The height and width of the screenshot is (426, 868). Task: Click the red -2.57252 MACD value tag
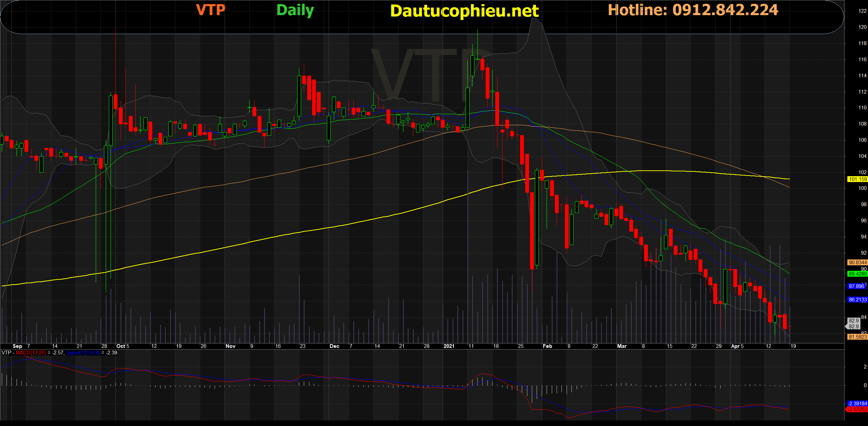(857, 409)
